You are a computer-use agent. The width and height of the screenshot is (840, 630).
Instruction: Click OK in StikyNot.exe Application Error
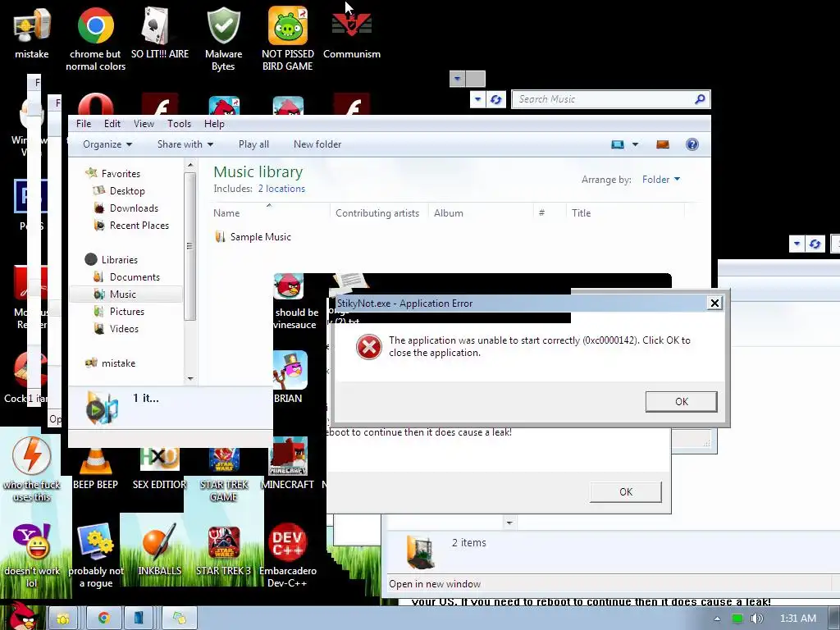[x=681, y=401]
